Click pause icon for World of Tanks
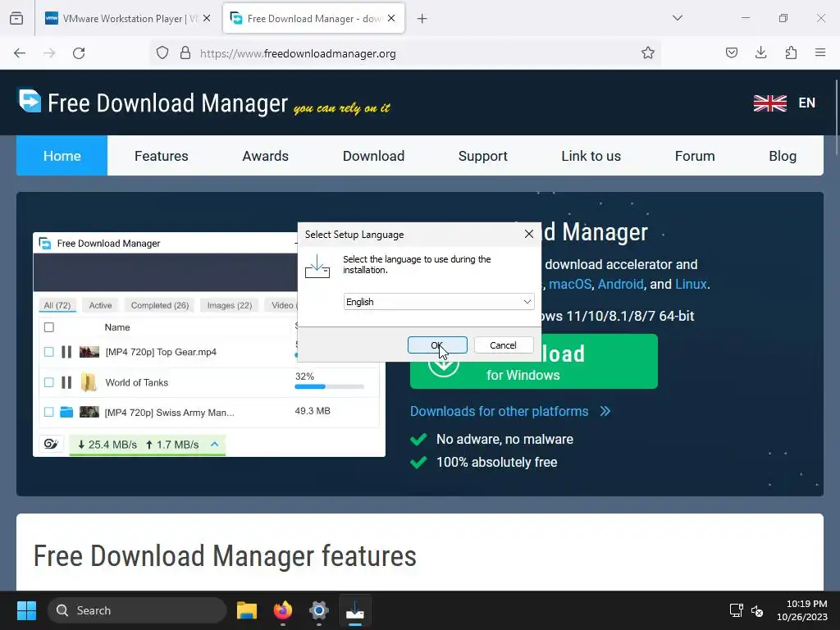840x630 pixels. [66, 382]
